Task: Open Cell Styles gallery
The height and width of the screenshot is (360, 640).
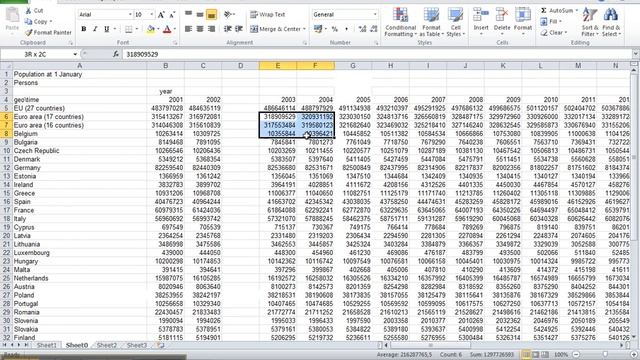Action: 456,22
